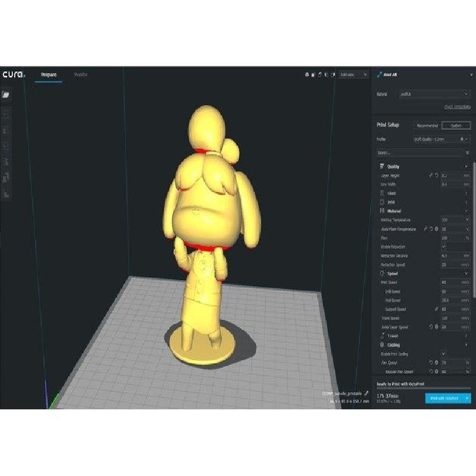
Task: Open the Material selection dropdown
Action: (x=435, y=94)
